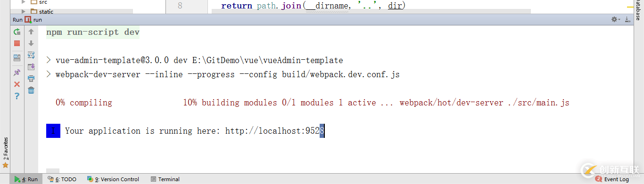
Task: Toggle scroll to end of console
Action: coord(31,67)
